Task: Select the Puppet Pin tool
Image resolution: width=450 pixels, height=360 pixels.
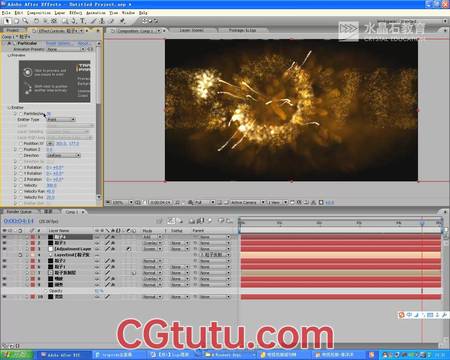Action: click(122, 21)
